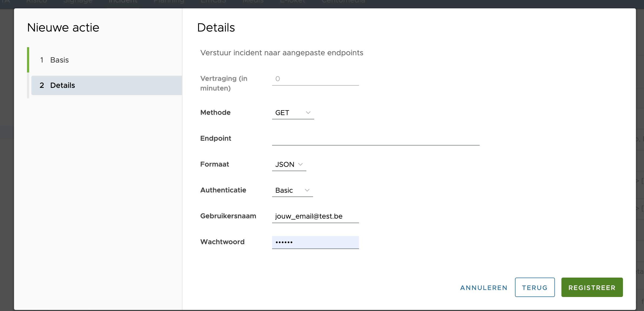Open the Authenticatie dropdown showing Basic
Image resolution: width=644 pixels, height=311 pixels.
pyautogui.click(x=292, y=190)
